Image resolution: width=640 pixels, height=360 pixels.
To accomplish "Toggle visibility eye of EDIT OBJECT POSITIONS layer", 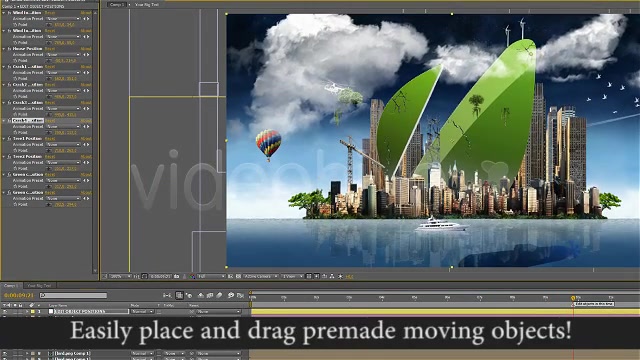I will (5, 311).
